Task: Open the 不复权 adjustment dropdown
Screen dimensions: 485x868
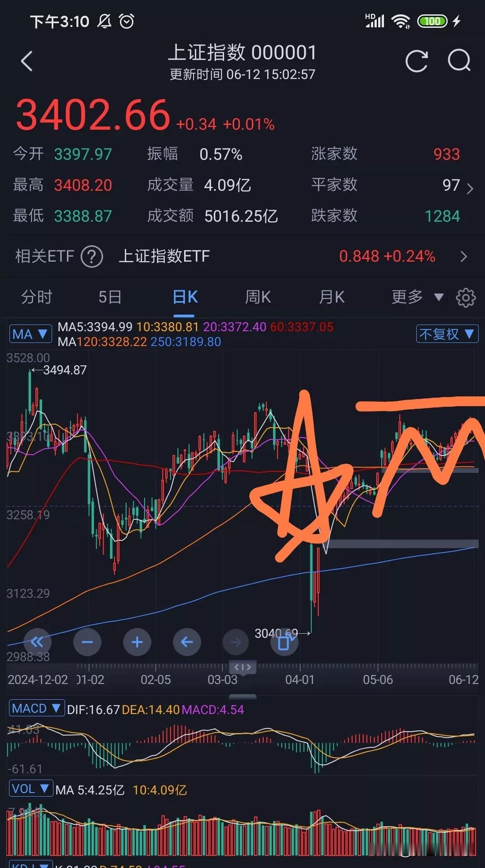Action: [x=447, y=334]
